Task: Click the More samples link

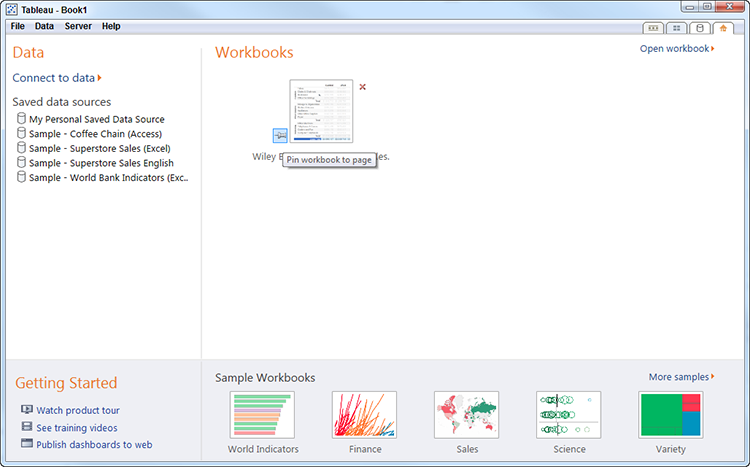Action: pos(681,377)
